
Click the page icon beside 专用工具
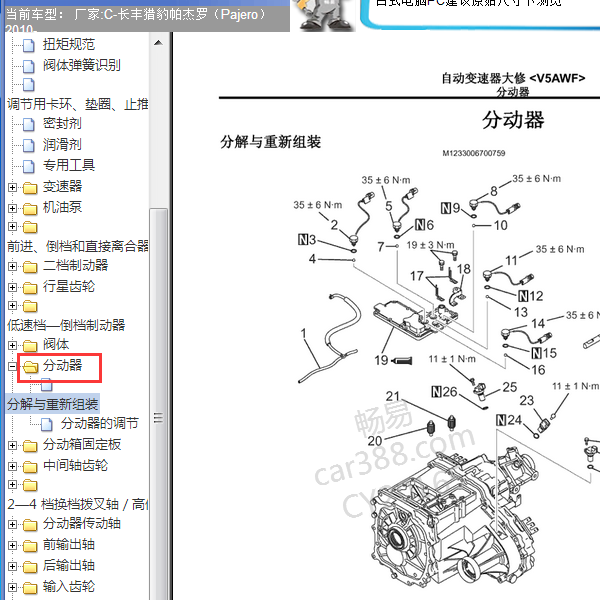(28, 166)
